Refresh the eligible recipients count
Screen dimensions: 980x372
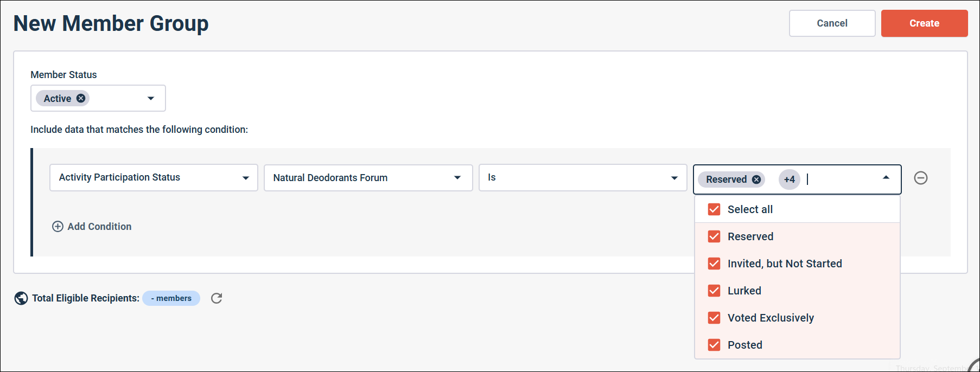click(217, 298)
